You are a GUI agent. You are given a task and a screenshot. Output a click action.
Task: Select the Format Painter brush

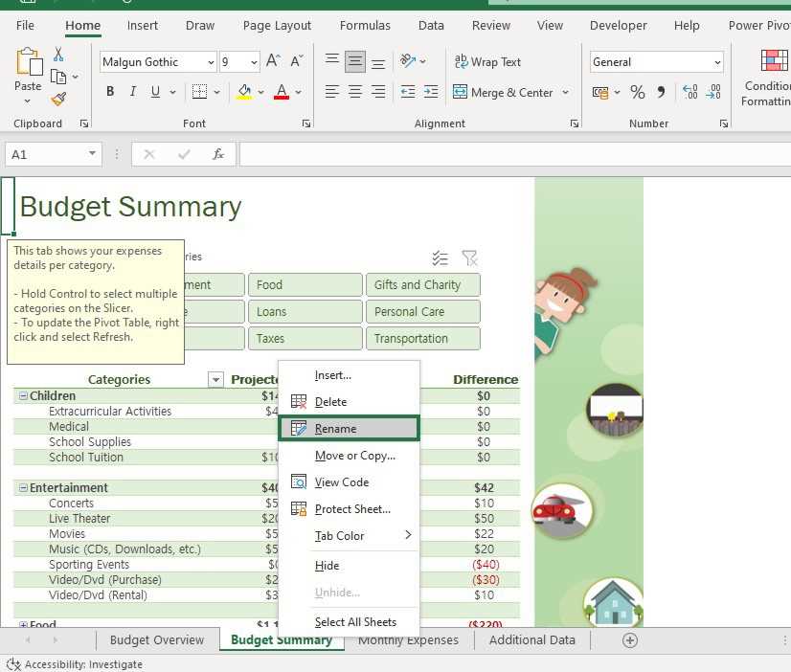click(58, 99)
